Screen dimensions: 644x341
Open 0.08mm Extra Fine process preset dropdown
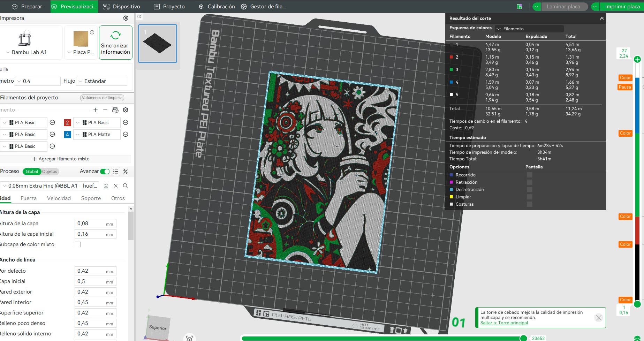(x=50, y=186)
